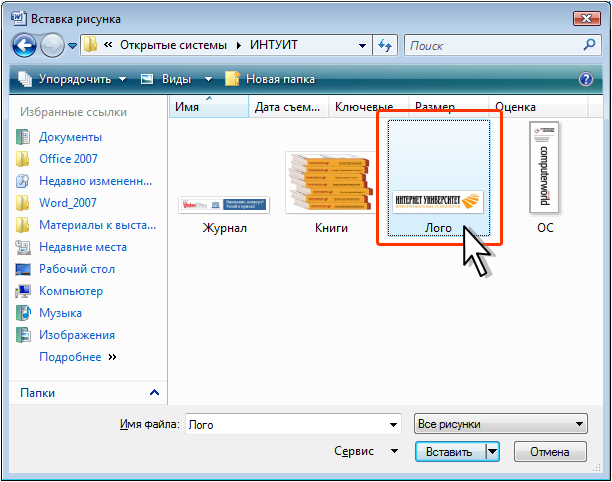Click the magnifier search icon
Image resolution: width=612 pixels, height=482 pixels.
click(x=589, y=45)
